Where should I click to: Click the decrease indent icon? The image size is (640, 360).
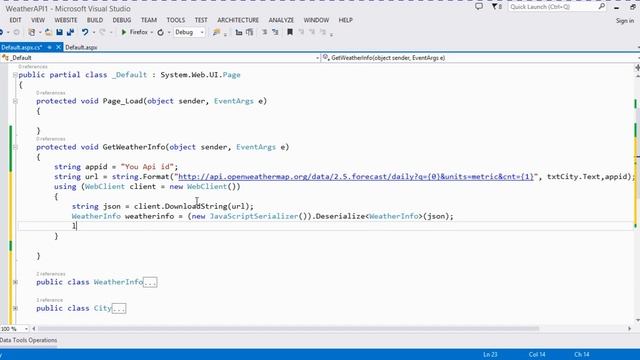click(239, 32)
